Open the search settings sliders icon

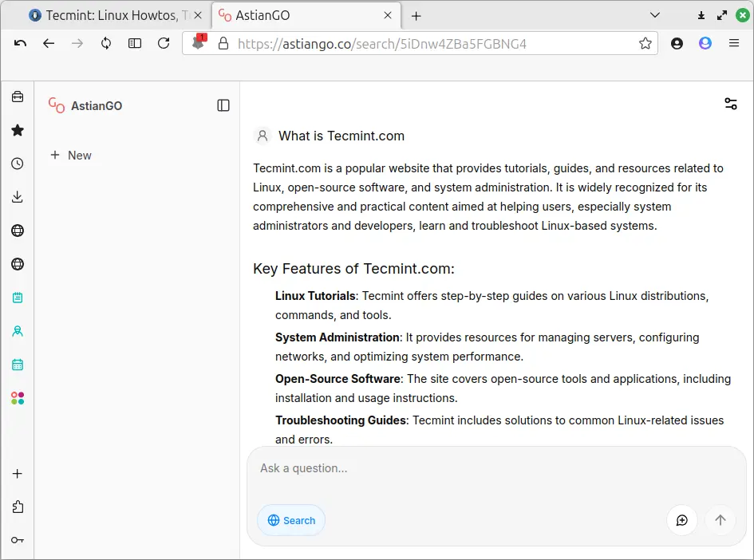coord(730,104)
